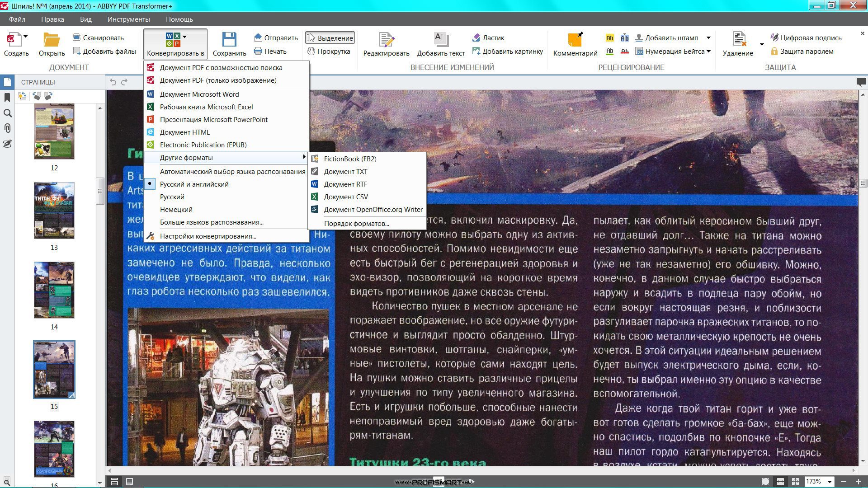Viewport: 868px width, 488px height.
Task: Select Немецкий recognition language
Action: point(226,210)
